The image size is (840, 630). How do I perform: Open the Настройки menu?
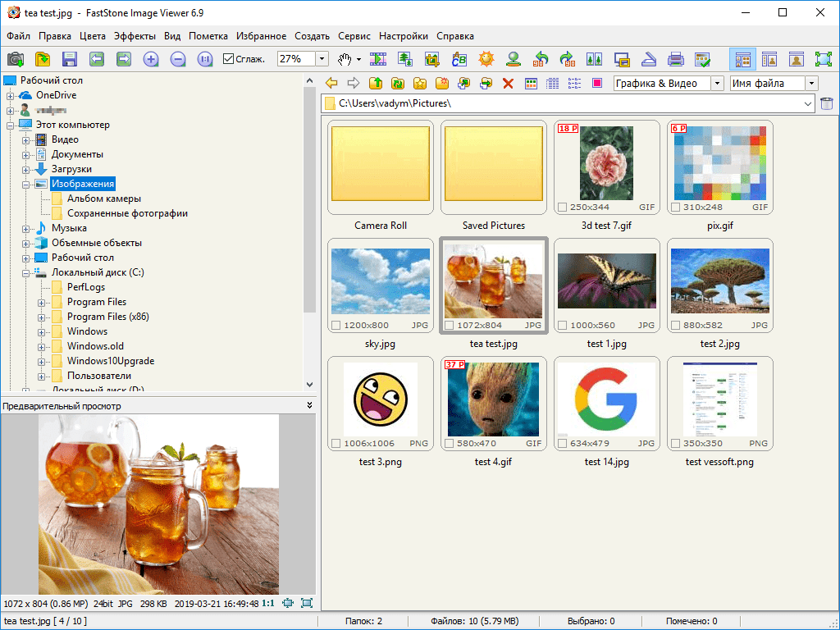404,36
